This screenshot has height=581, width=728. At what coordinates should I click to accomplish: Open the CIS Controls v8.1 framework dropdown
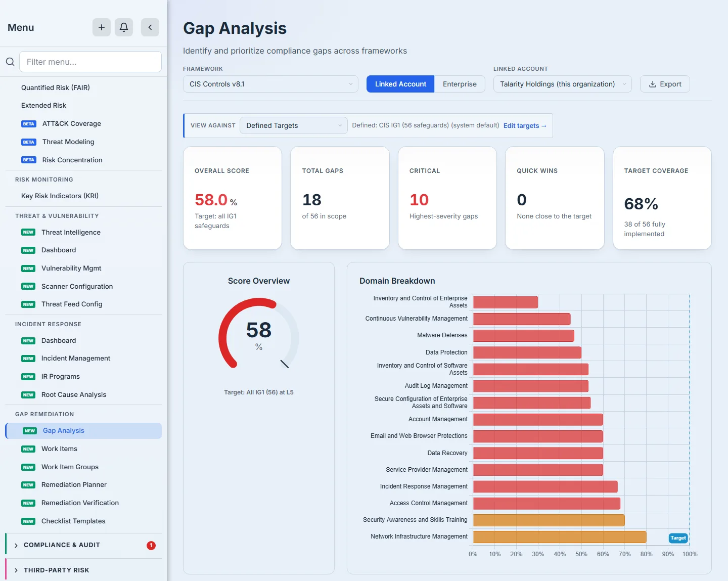[270, 84]
